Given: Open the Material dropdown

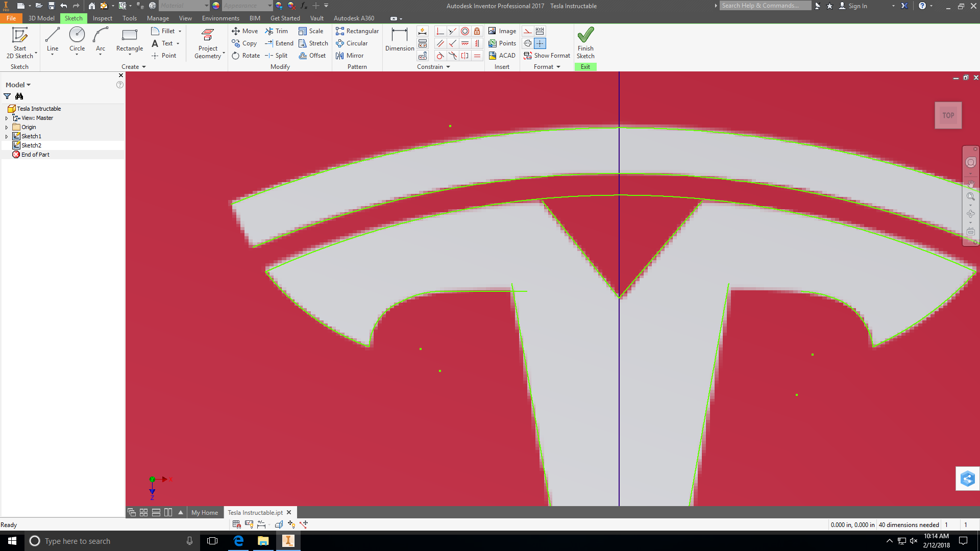Looking at the screenshot, I should point(184,6).
